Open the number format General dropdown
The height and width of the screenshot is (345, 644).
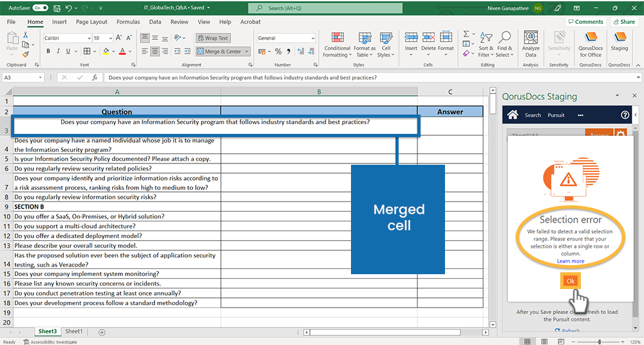[313, 38]
